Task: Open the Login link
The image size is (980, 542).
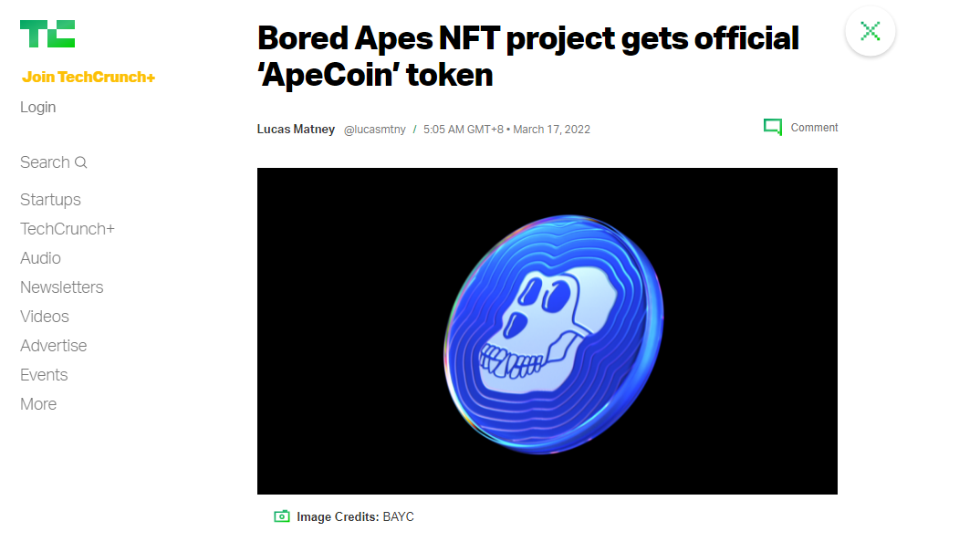Action: coord(38,108)
